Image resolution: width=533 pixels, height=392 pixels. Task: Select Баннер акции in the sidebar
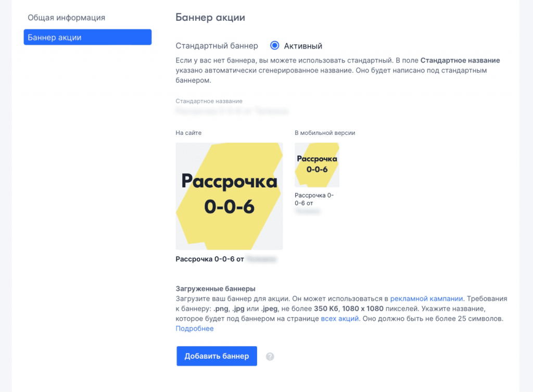click(87, 37)
